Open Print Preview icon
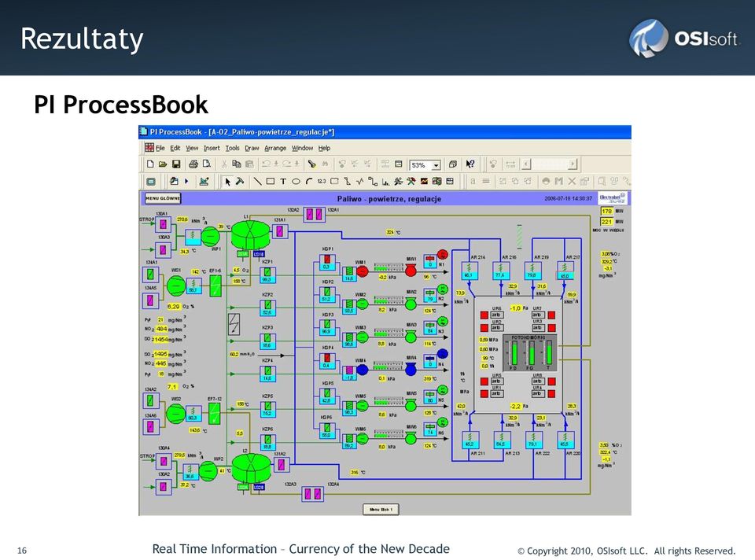Image resolution: width=755 pixels, height=560 pixels. 207,164
